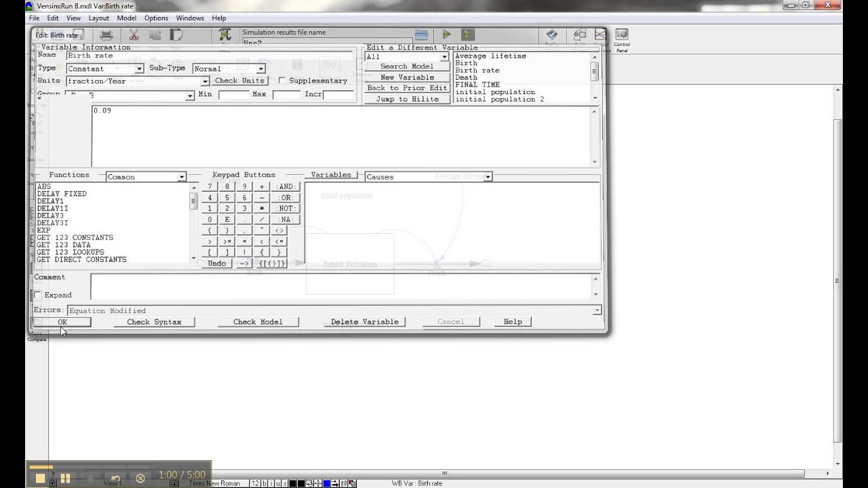Click the Check Model button
Screen dimensions: 868x488
click(258, 322)
